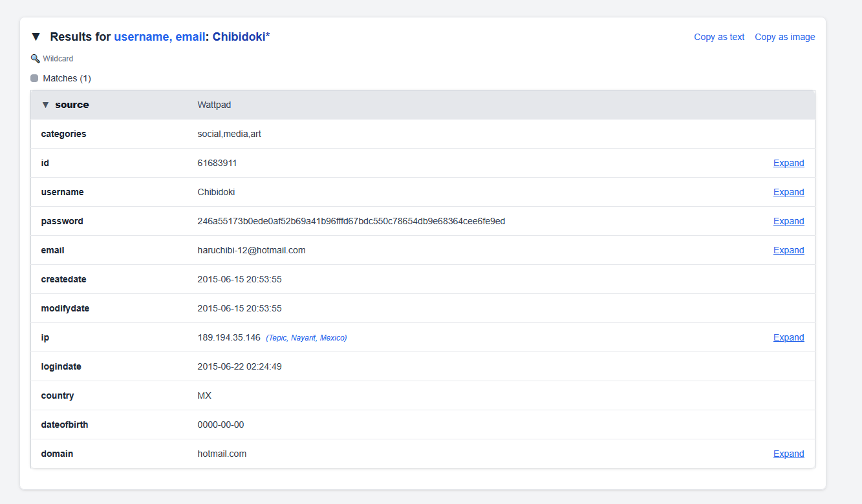Click the Chibidoki* search term in heading

[241, 37]
